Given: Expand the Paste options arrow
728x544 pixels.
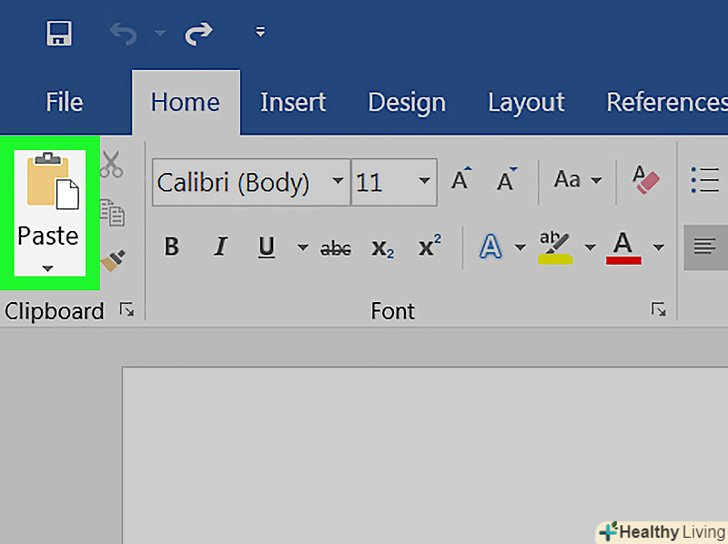Looking at the screenshot, I should pos(47,268).
